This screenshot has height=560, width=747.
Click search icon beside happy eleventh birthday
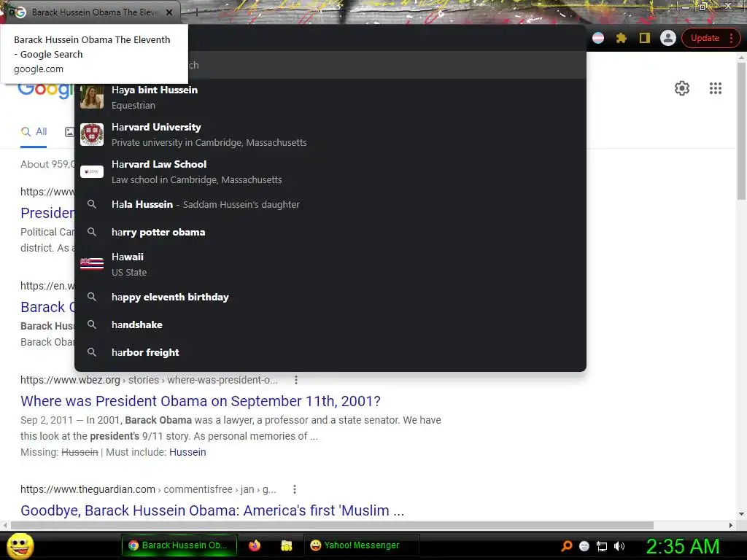coord(92,297)
